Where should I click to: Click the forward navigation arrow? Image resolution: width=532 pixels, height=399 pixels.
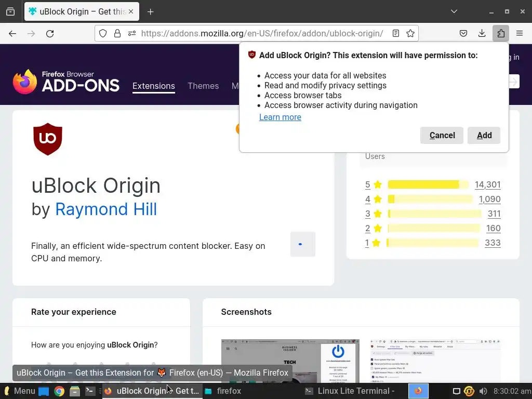point(31,33)
